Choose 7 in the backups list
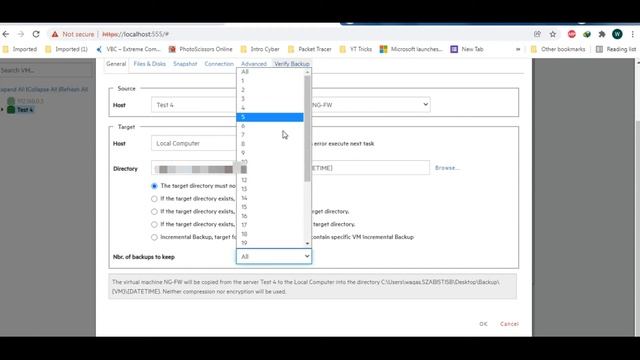Screen dimensions: 640x360 click(x=270, y=135)
